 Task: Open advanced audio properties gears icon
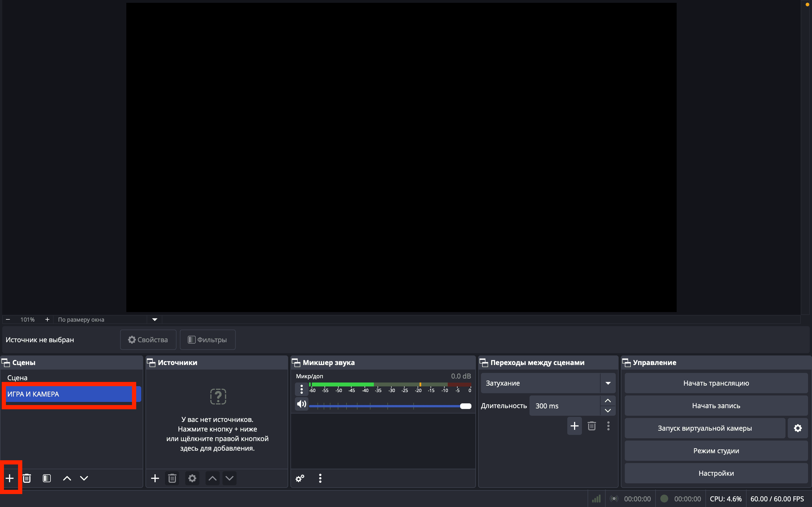[300, 478]
